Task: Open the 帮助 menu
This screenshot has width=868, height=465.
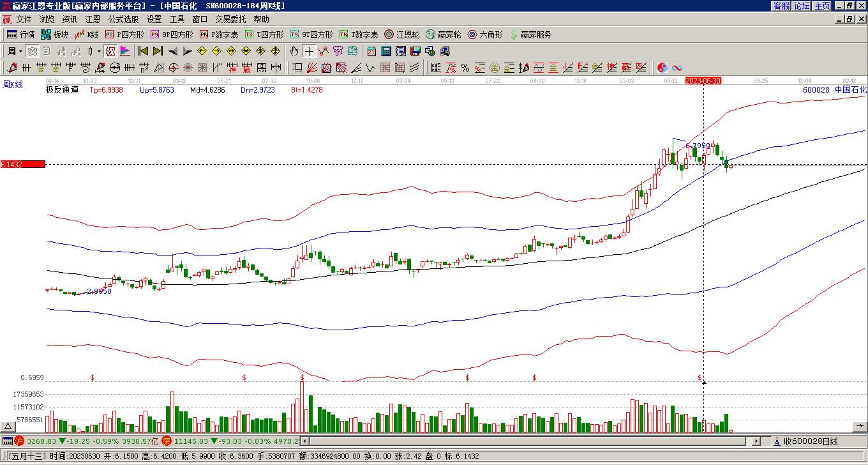Action: 262,20
